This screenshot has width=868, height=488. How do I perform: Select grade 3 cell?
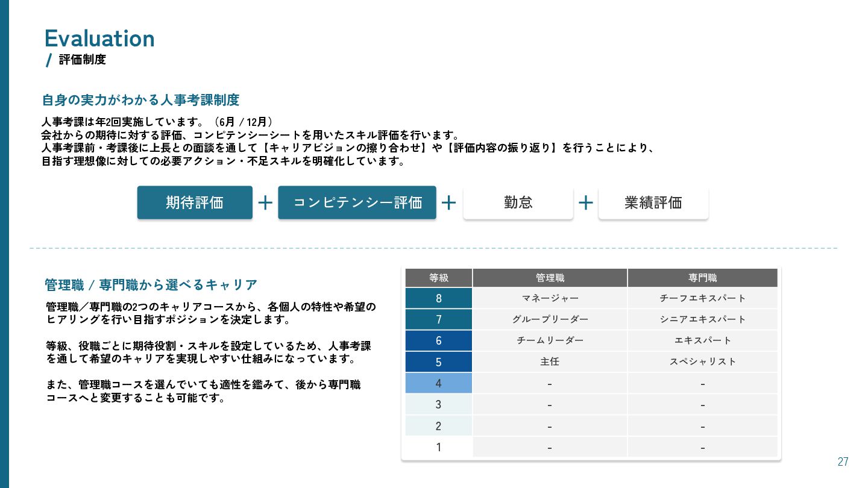[x=439, y=404]
